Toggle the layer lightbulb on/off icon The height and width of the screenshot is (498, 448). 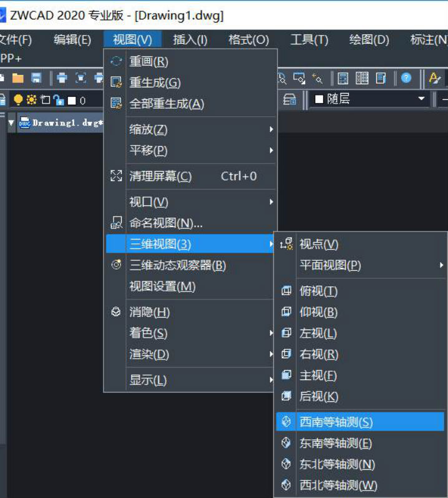18,100
